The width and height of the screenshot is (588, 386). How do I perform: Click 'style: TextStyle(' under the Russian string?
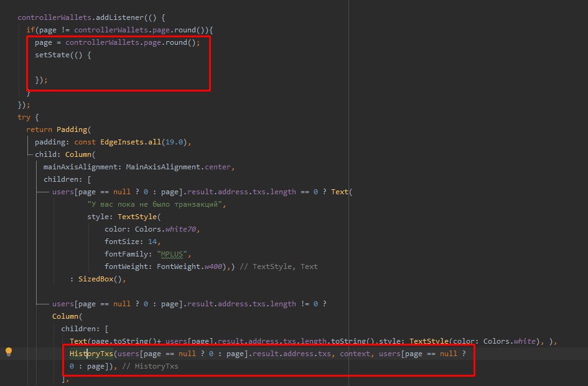coord(124,217)
